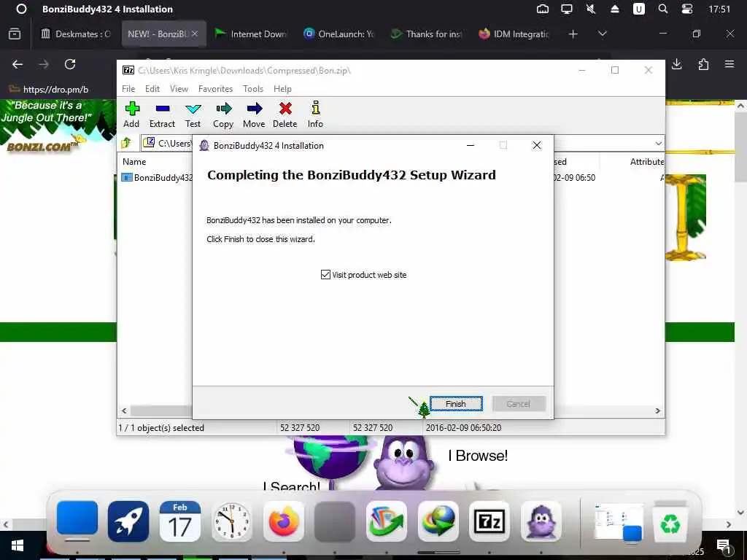Viewport: 747px width, 560px height.
Task: Open the browser sidebar tabs icon
Action: [15, 34]
